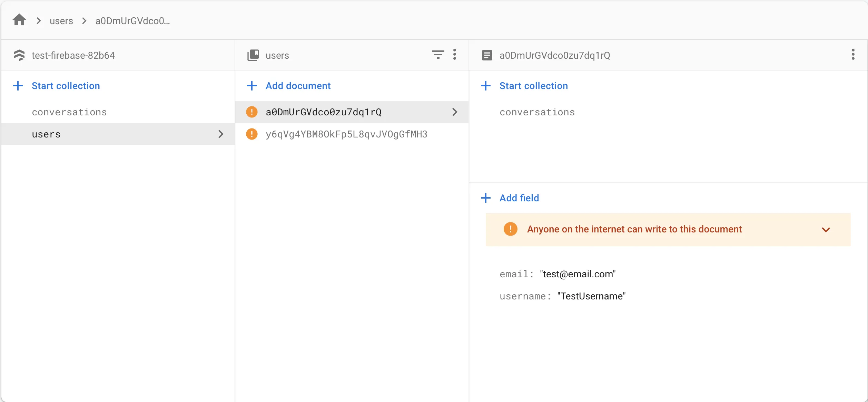The image size is (868, 402).
Task: Click Add field button
Action: [519, 198]
